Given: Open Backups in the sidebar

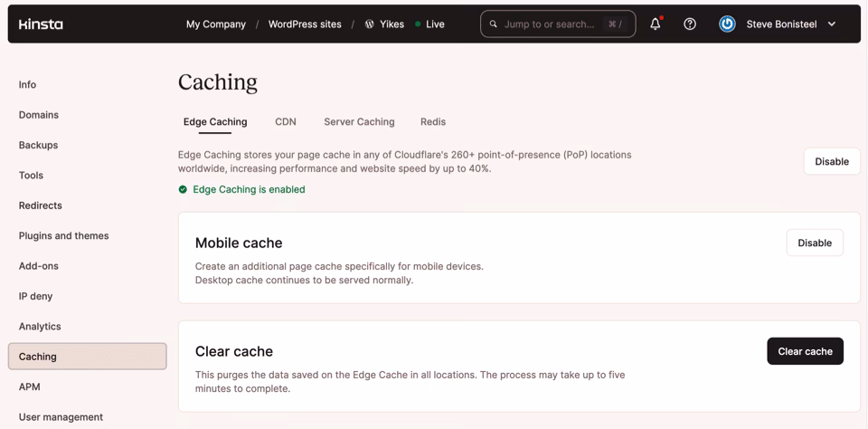Looking at the screenshot, I should click(39, 145).
